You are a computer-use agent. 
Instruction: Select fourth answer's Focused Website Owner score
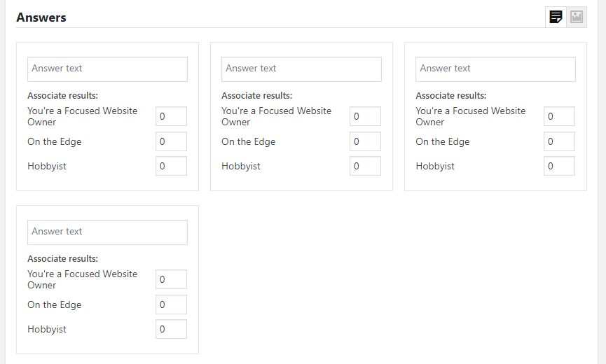171,279
